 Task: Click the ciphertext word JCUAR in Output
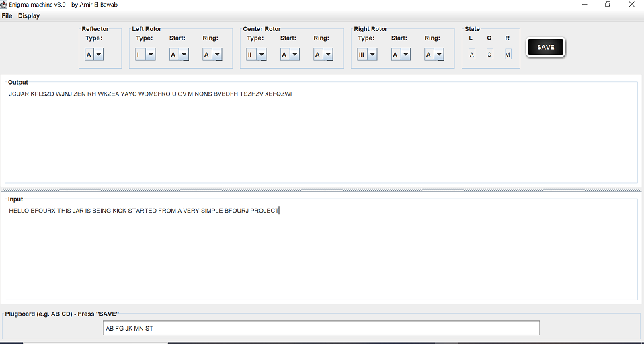(19, 94)
